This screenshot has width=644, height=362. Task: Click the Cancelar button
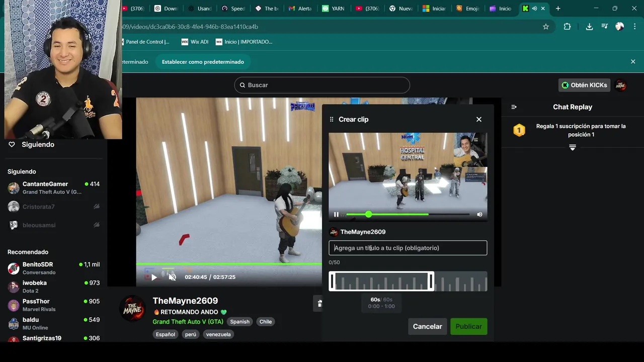tap(427, 326)
